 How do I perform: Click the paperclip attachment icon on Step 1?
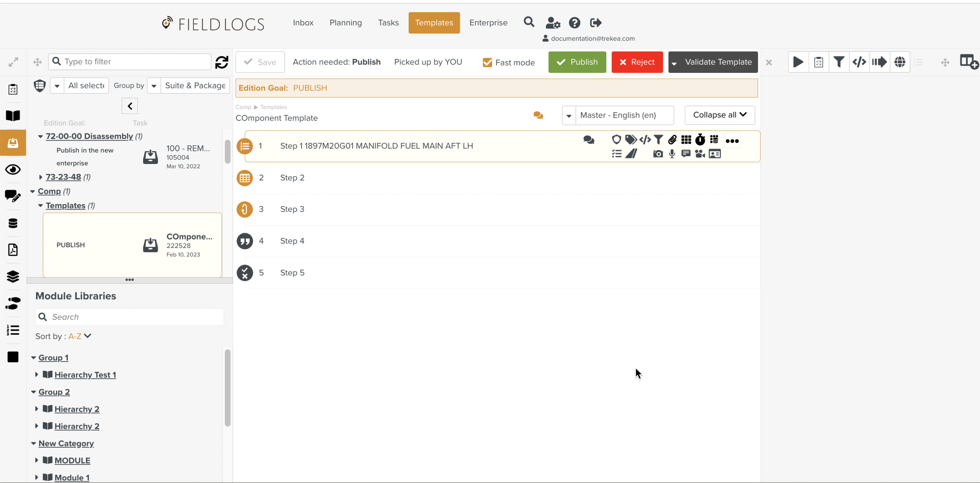[x=672, y=140]
